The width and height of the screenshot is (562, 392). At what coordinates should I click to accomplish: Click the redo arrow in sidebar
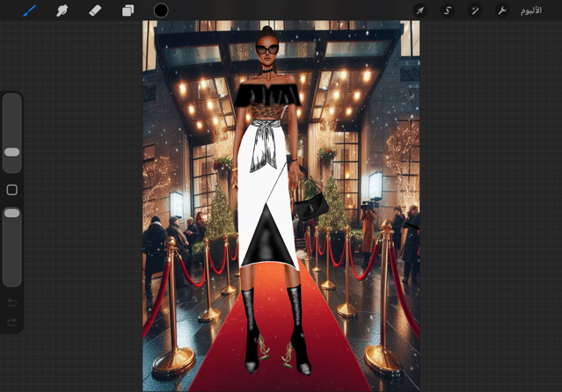point(12,323)
